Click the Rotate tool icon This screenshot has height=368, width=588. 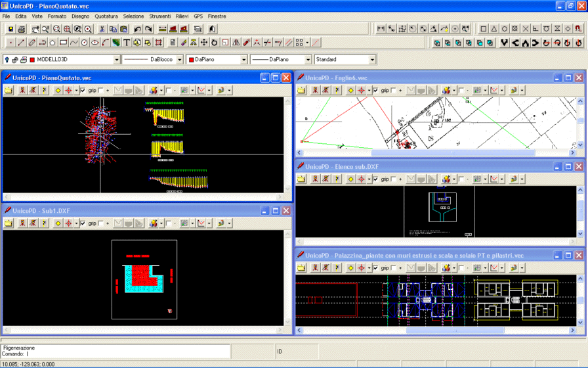click(x=215, y=43)
